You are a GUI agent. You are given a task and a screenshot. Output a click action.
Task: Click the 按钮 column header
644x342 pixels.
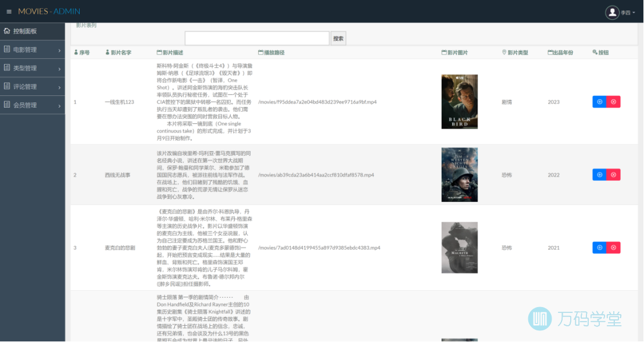click(600, 52)
